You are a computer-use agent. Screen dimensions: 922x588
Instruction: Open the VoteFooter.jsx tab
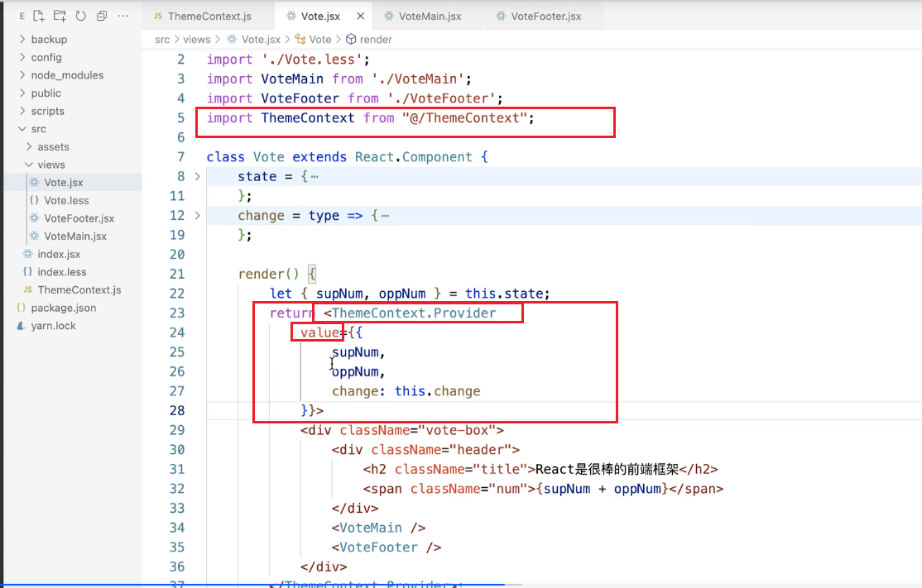pos(545,17)
